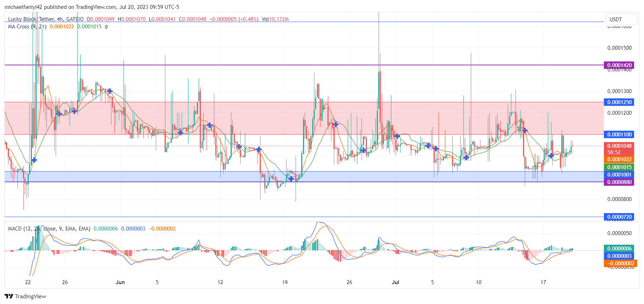Click the Jun date on time axis

120,282
